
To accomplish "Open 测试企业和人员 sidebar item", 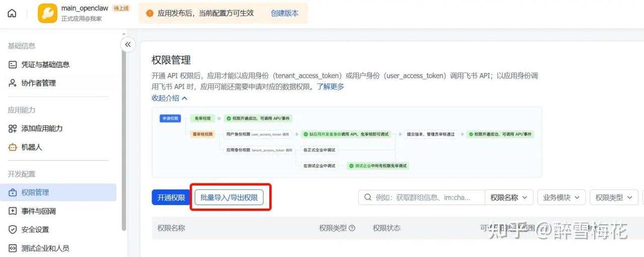I will [45, 248].
